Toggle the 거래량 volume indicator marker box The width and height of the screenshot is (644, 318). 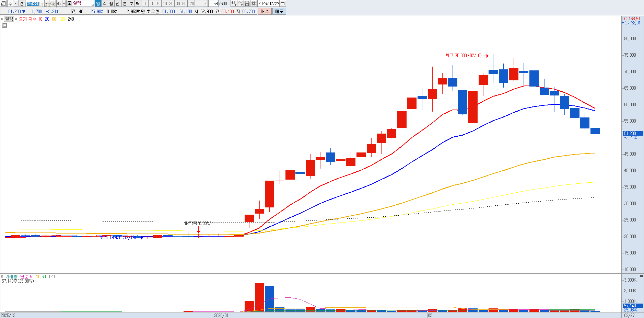(2, 276)
